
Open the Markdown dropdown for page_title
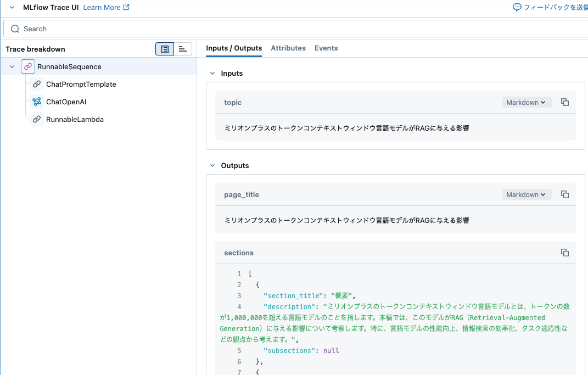pyautogui.click(x=527, y=194)
